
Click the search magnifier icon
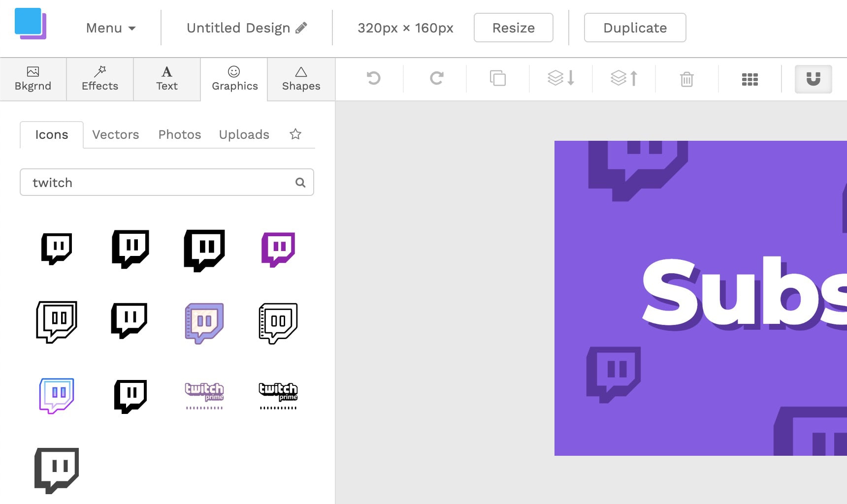coord(300,183)
